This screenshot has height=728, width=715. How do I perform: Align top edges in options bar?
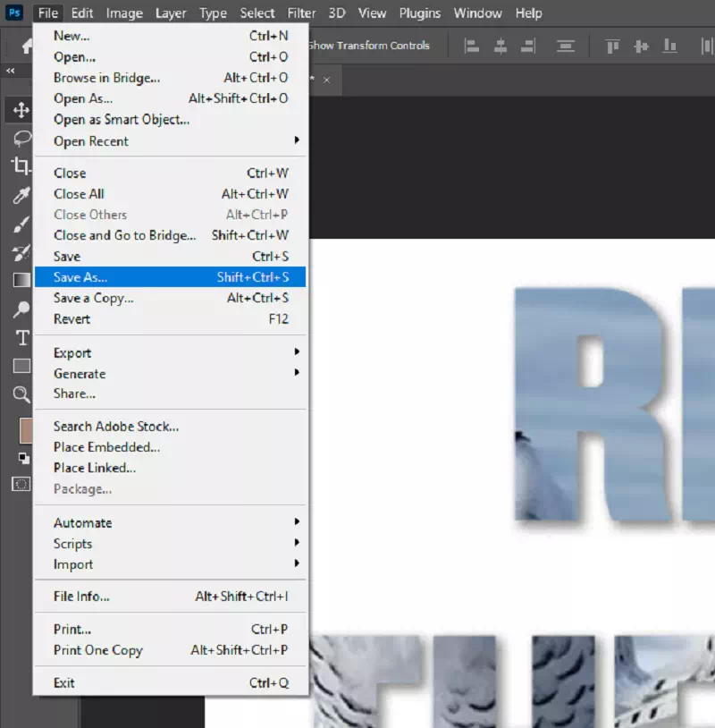point(612,46)
